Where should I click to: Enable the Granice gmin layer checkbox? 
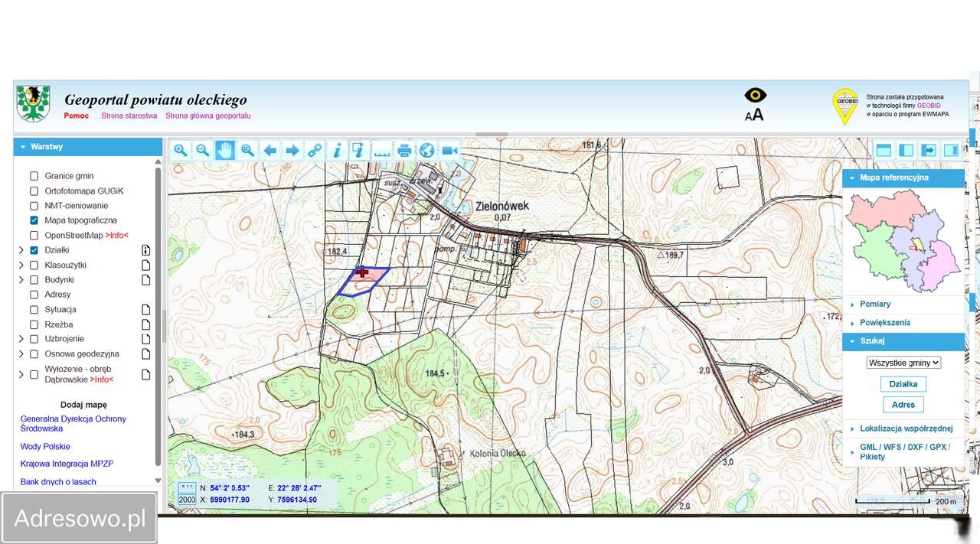(34, 176)
